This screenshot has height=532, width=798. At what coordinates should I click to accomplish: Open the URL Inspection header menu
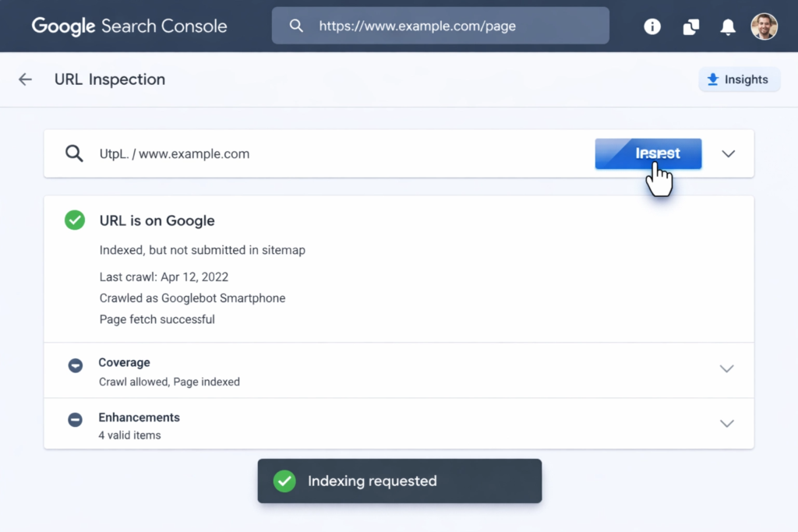pyautogui.click(x=109, y=79)
